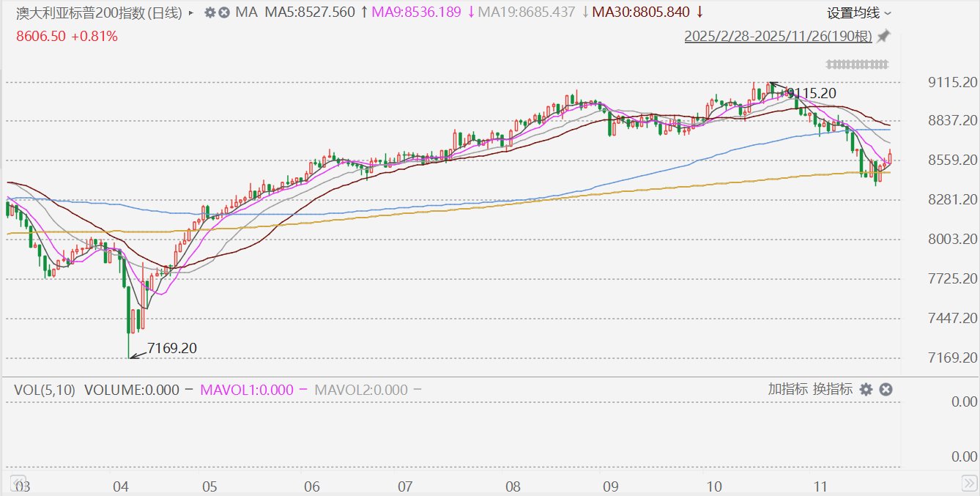Click 加指标 to add an indicator
The image size is (980, 496).
787,389
